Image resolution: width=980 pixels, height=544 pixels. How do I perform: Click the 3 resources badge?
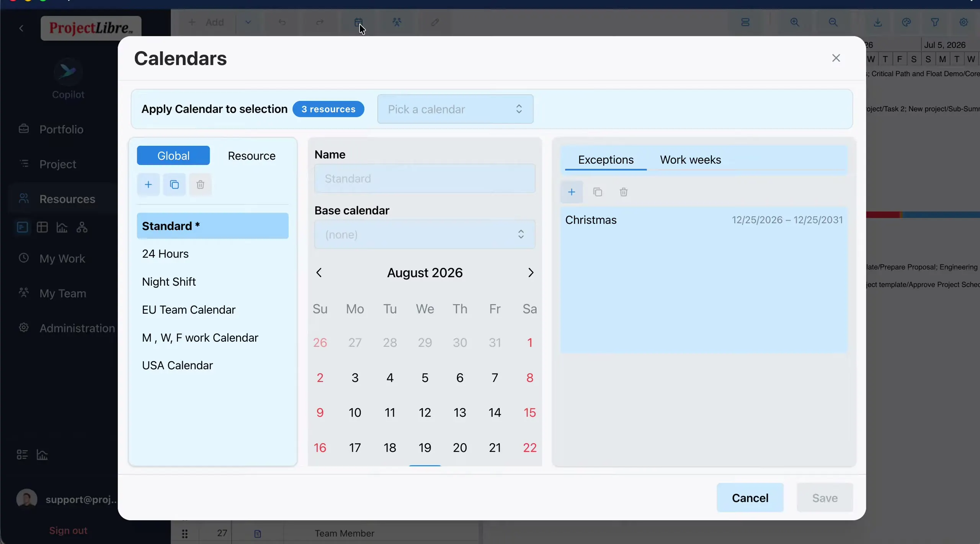[328, 109]
